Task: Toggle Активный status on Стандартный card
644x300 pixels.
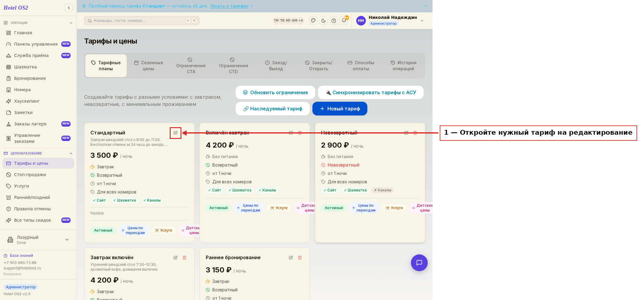Action: pyautogui.click(x=103, y=230)
